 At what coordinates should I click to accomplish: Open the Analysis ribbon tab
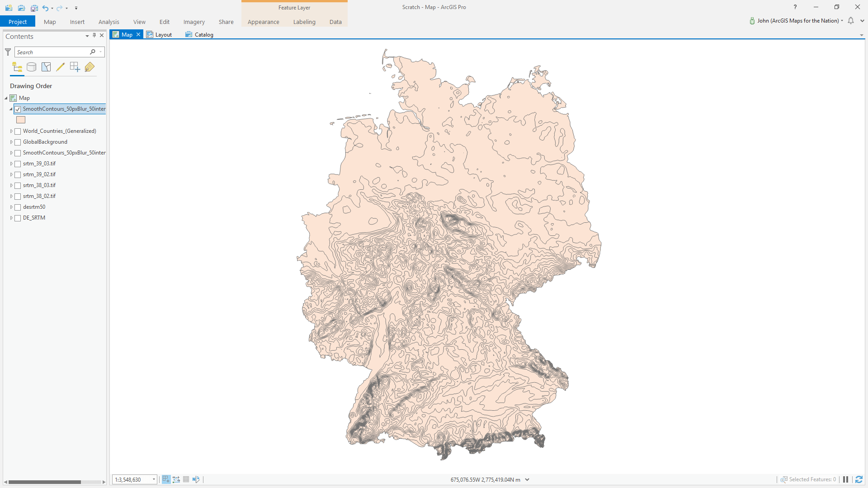[108, 22]
